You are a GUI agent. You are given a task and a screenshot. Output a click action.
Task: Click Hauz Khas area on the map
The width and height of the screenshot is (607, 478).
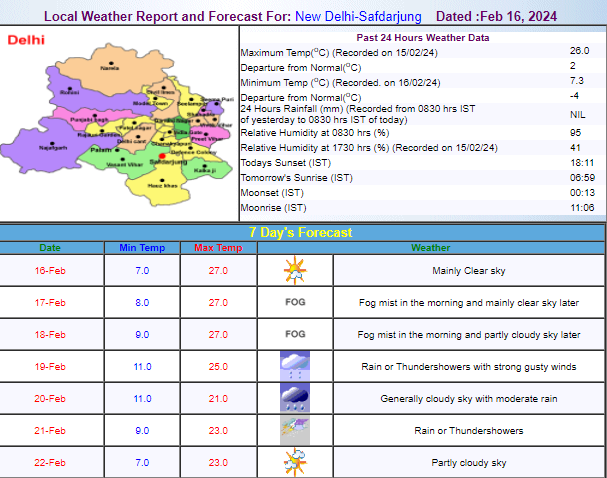click(162, 184)
